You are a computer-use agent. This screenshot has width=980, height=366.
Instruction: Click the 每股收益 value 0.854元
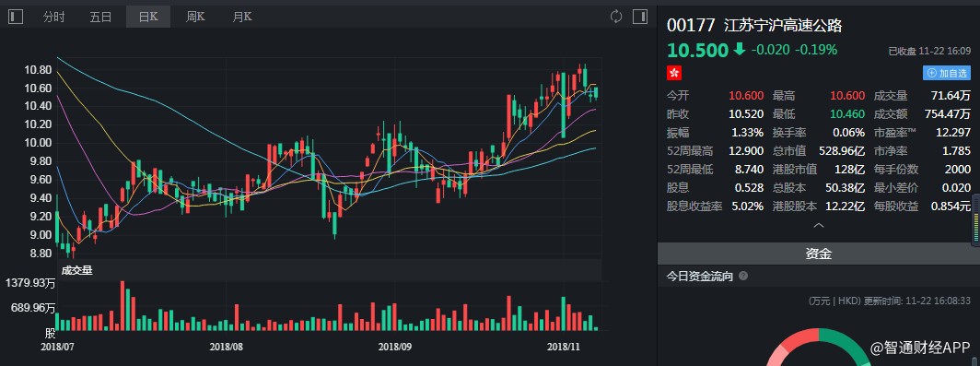click(951, 206)
